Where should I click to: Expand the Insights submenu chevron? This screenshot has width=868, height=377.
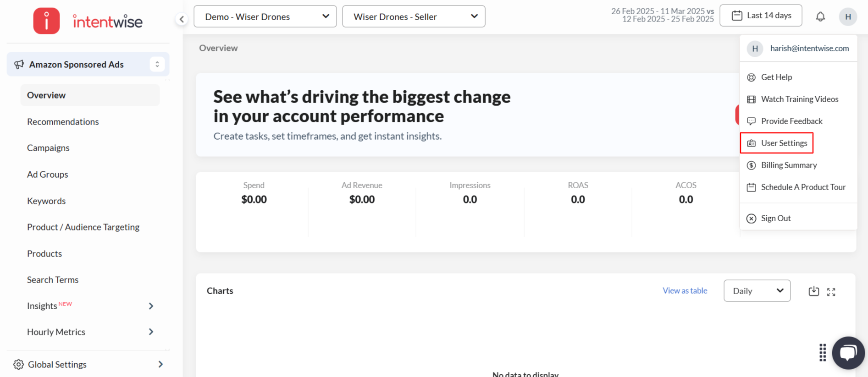click(151, 306)
